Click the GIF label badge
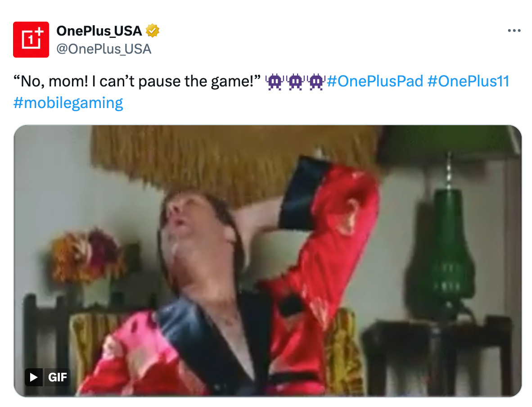The width and height of the screenshot is (532, 407). 57,377
